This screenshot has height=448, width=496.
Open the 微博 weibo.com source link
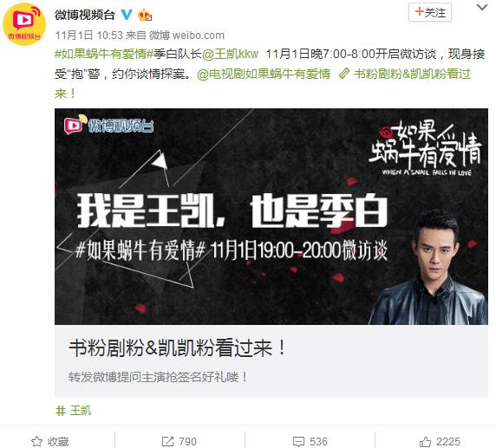pos(187,35)
